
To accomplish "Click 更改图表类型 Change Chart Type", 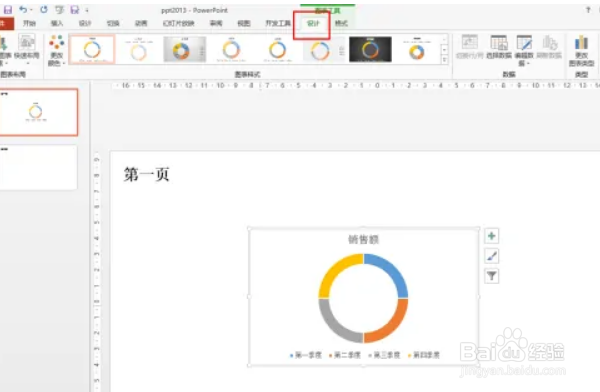I will click(582, 50).
